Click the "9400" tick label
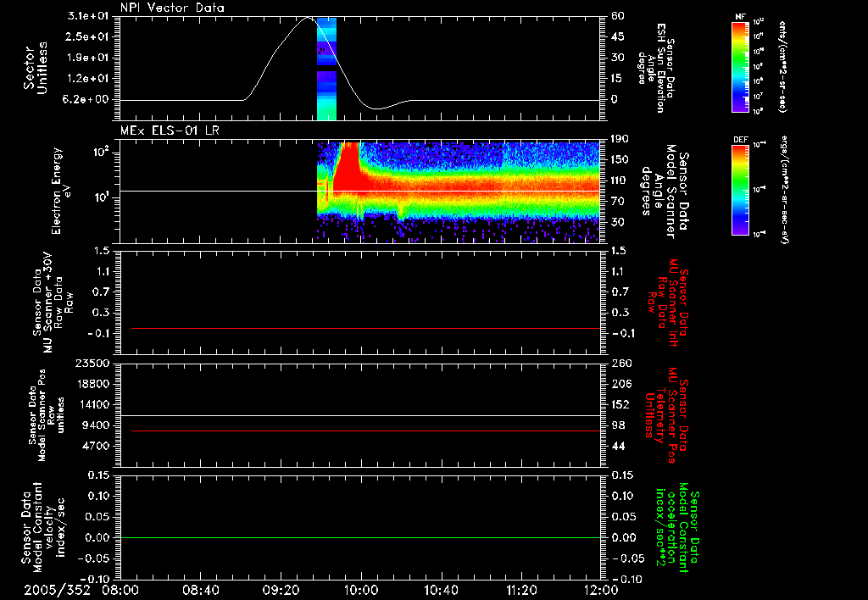Screen dimensions: 868x600 pos(96,425)
